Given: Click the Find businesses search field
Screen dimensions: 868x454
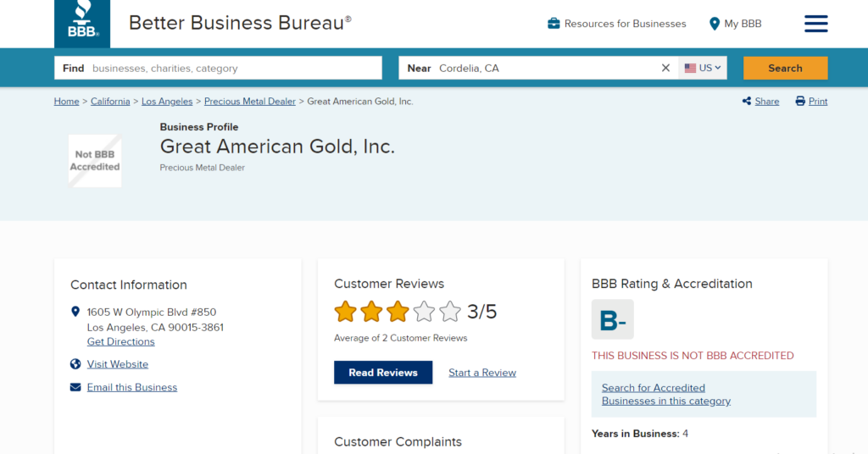Looking at the screenshot, I should tap(218, 68).
